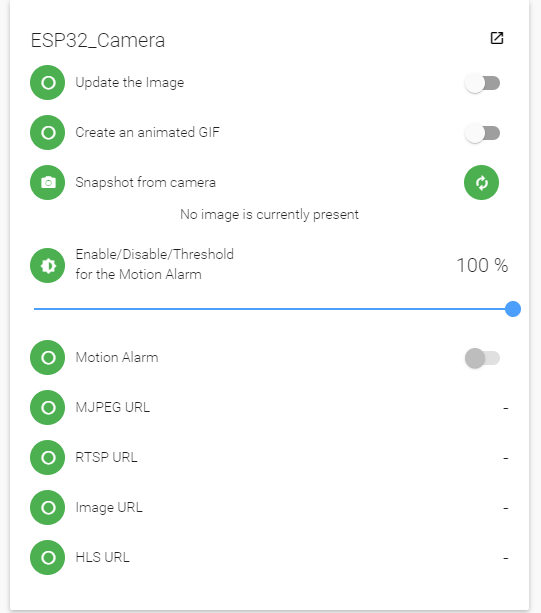Click the MJPEG URL green circle icon
The image size is (541, 613).
(x=48, y=407)
